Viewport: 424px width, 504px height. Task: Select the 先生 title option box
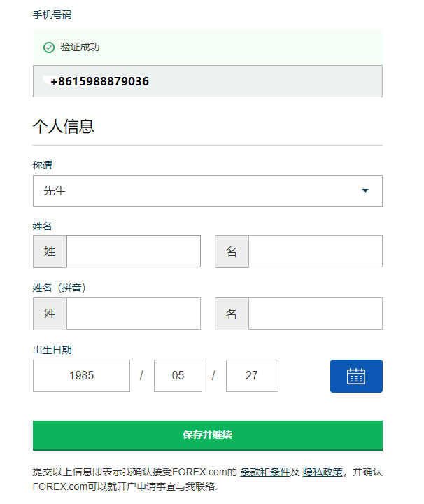[x=196, y=191]
